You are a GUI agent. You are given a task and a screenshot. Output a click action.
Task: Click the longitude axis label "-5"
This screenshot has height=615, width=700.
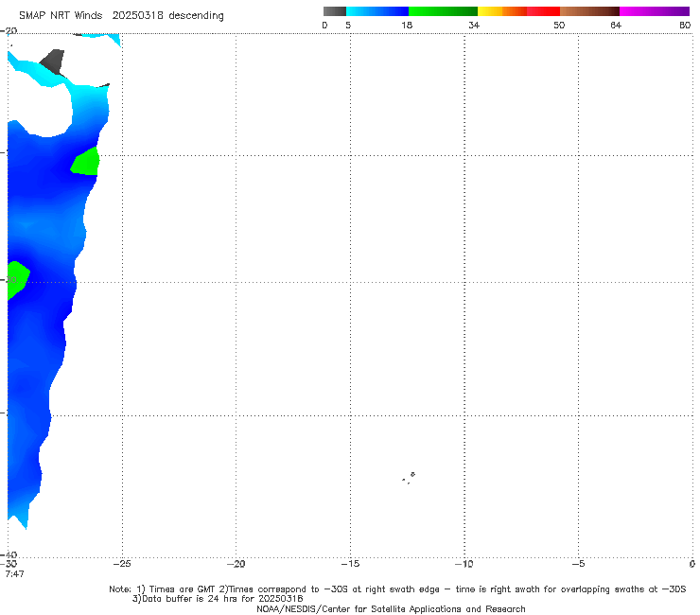(578, 564)
